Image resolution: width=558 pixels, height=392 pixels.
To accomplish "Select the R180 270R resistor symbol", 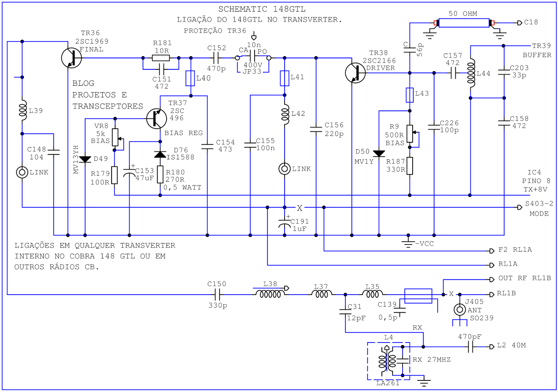I will [160, 174].
